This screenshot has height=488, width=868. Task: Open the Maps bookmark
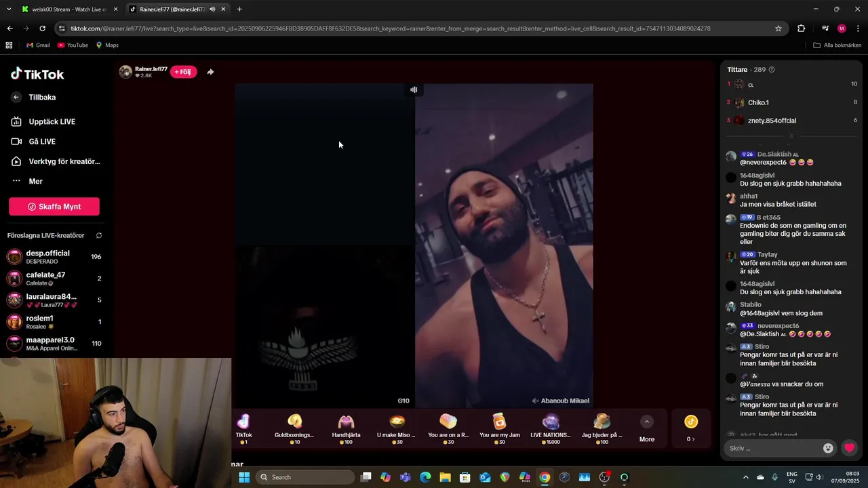click(x=107, y=45)
